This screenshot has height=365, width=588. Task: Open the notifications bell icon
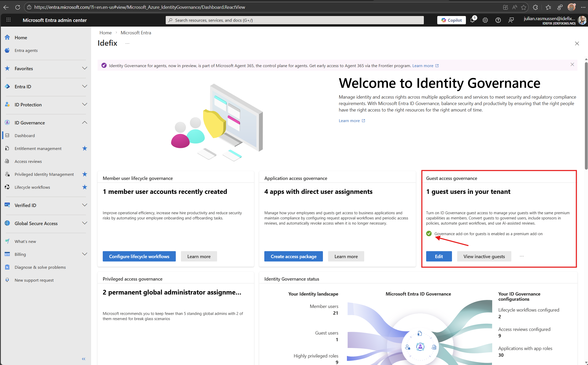(x=472, y=20)
